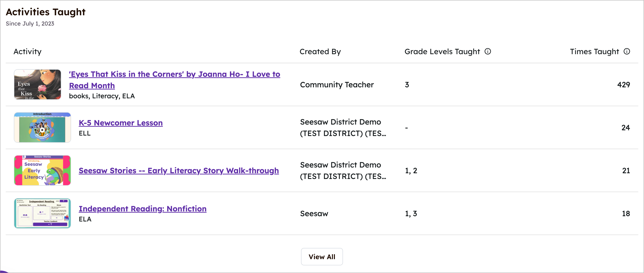Click the K-5 Newcomer Lesson video thumbnail
The width and height of the screenshot is (644, 273).
(x=42, y=128)
